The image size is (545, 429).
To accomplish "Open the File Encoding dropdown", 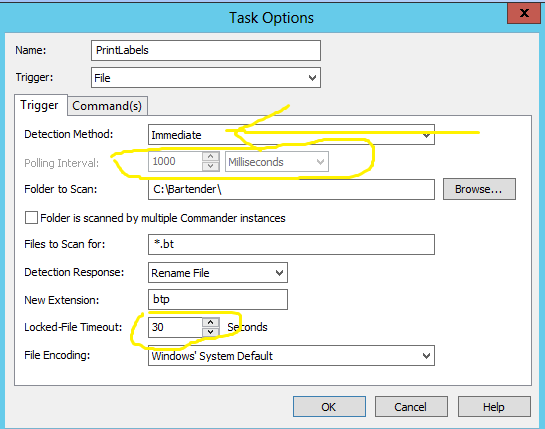I will (x=291, y=355).
